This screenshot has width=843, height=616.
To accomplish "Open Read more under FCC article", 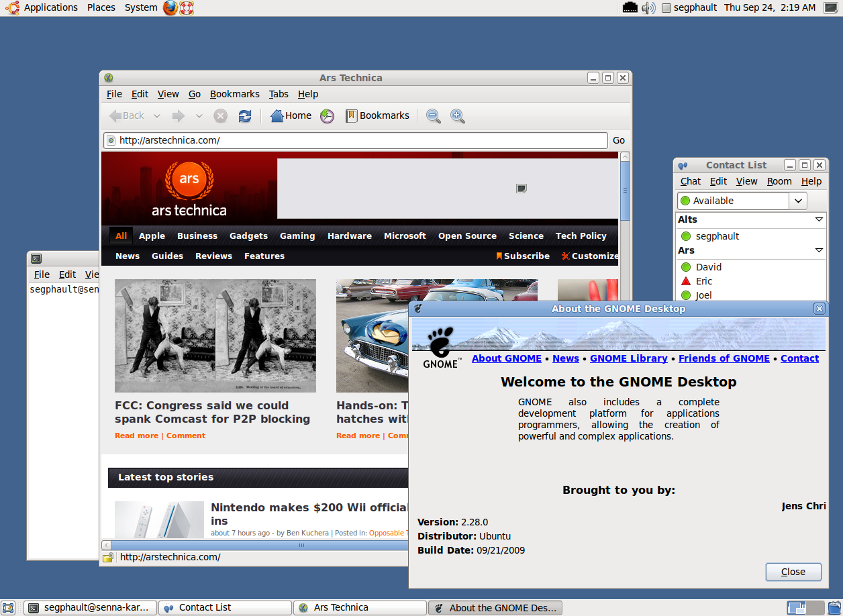I will [x=137, y=435].
